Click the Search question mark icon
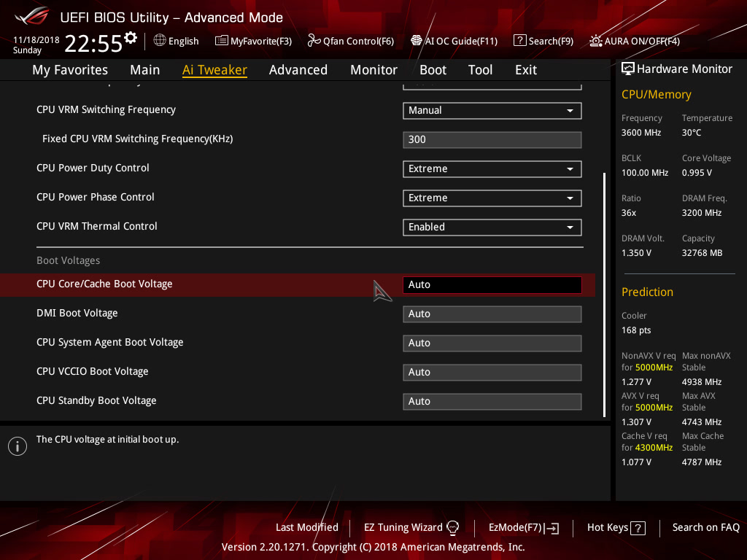Screen dimensions: 747x560 coord(519,41)
